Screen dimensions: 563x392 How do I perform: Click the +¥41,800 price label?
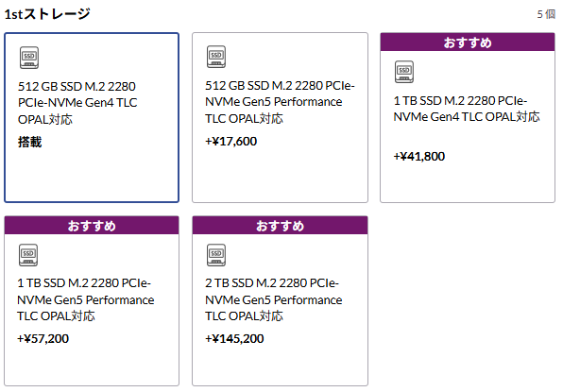[419, 157]
